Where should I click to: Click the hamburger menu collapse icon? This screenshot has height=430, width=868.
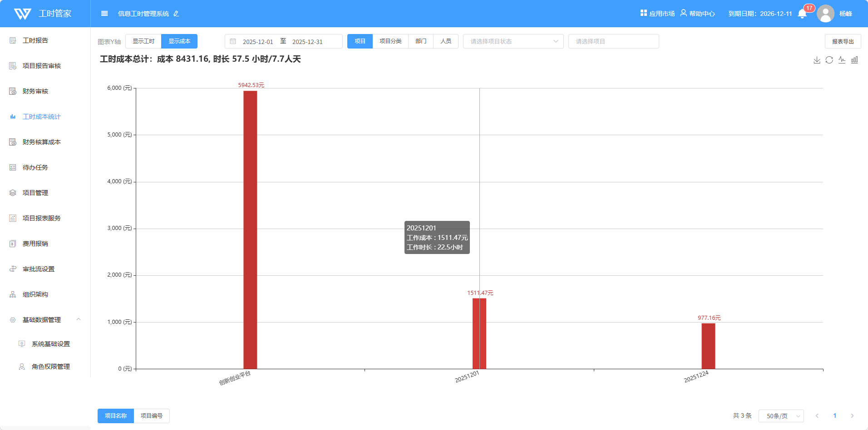coord(104,14)
